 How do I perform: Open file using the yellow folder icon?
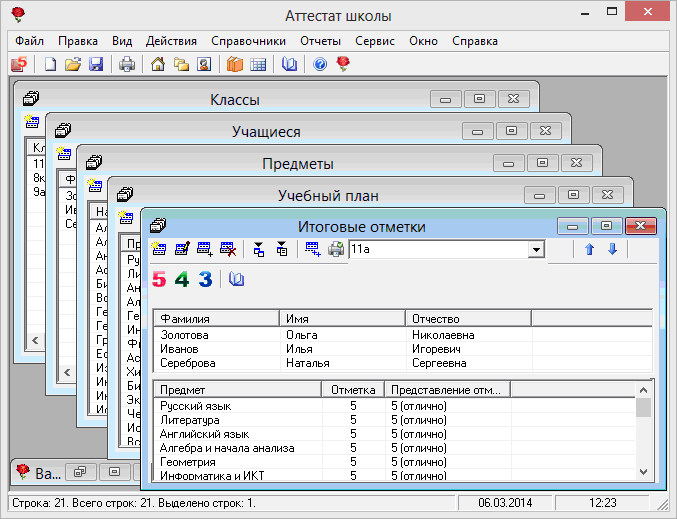pyautogui.click(x=73, y=65)
